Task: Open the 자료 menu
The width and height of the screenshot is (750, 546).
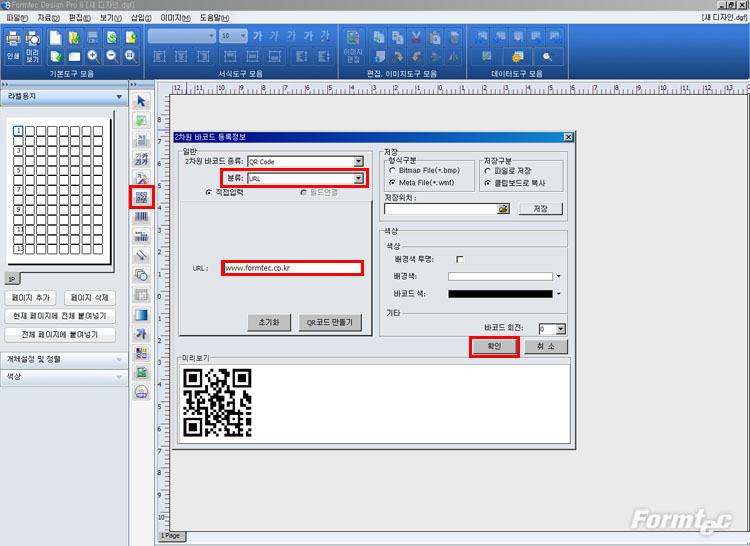Action: [x=48, y=18]
